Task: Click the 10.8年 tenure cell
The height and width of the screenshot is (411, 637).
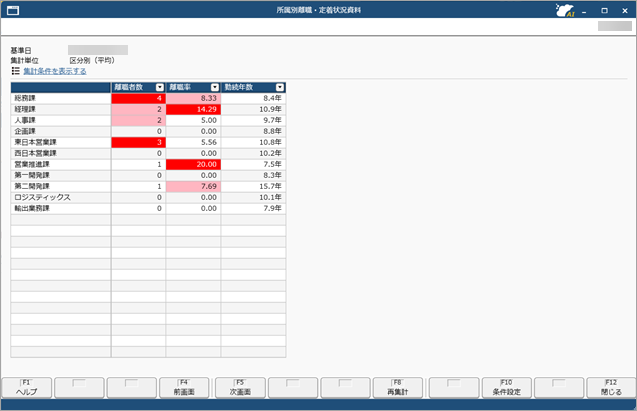Action: click(254, 142)
